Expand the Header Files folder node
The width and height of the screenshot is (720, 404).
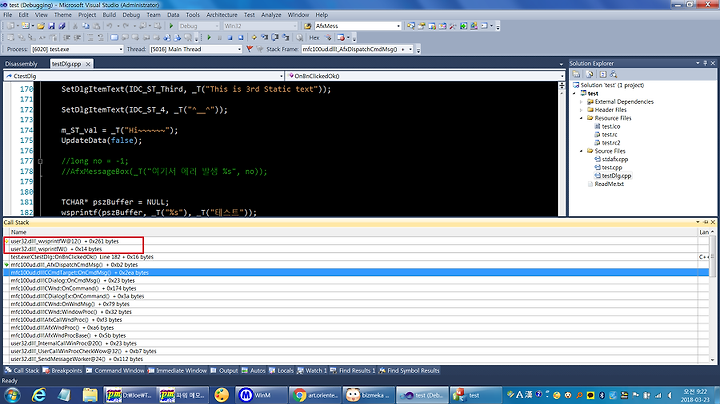(x=581, y=110)
